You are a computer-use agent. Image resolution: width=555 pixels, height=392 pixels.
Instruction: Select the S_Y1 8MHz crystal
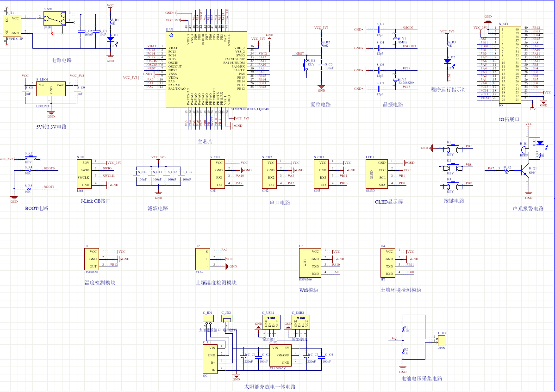tap(395, 39)
